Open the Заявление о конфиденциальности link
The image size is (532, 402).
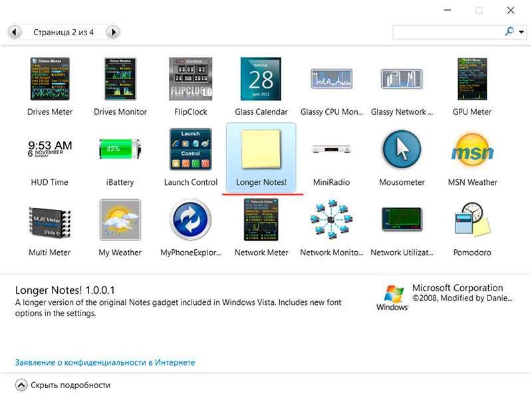click(105, 363)
